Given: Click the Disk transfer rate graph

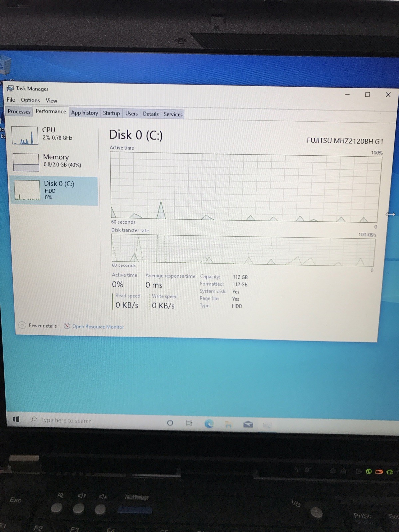Looking at the screenshot, I should click(243, 250).
